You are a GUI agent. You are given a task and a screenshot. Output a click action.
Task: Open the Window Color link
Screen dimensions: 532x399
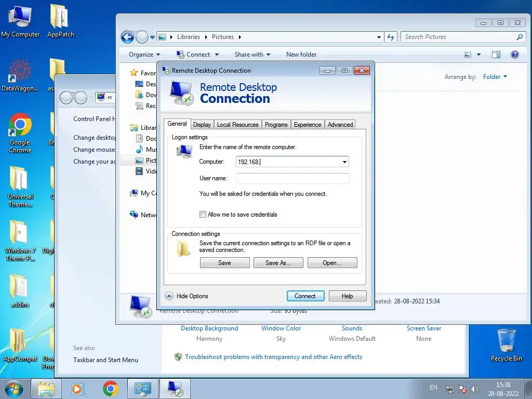pyautogui.click(x=281, y=328)
